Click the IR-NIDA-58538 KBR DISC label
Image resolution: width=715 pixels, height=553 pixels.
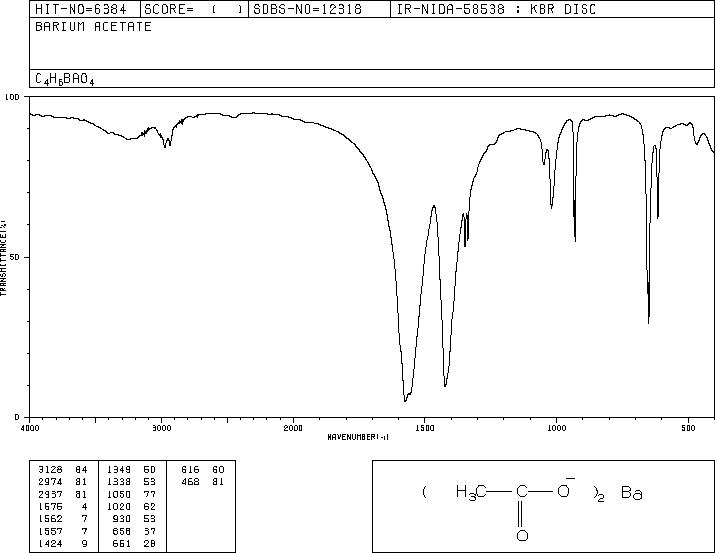click(496, 10)
